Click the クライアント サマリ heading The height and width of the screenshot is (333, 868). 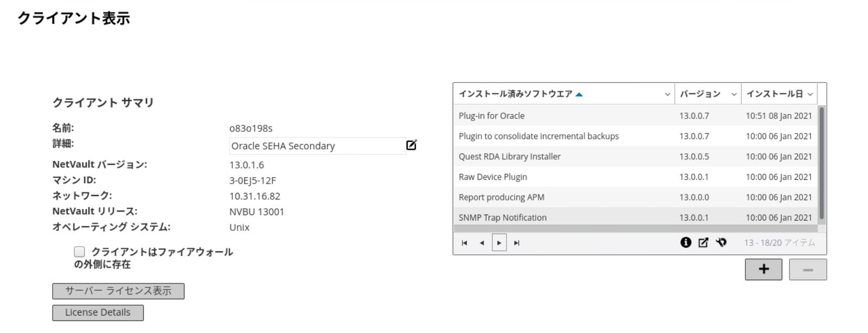coord(103,103)
